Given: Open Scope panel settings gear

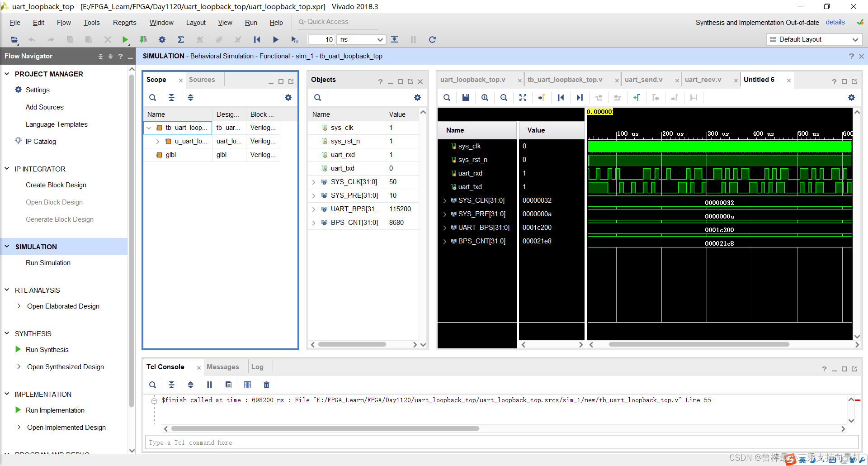Looking at the screenshot, I should pos(288,98).
